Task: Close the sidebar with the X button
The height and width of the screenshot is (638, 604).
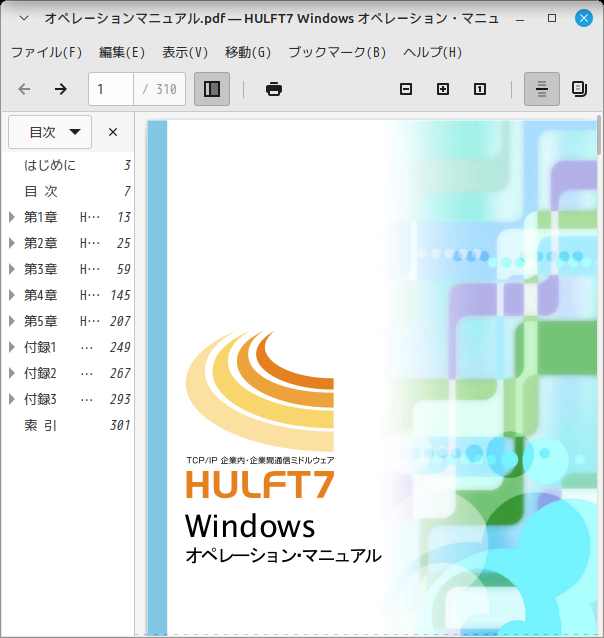Action: [113, 132]
